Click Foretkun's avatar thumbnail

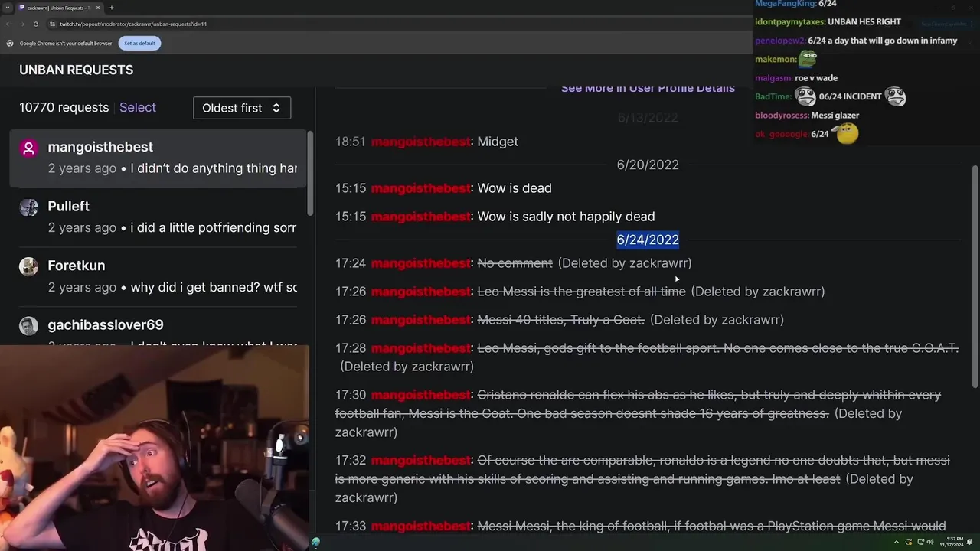click(28, 266)
